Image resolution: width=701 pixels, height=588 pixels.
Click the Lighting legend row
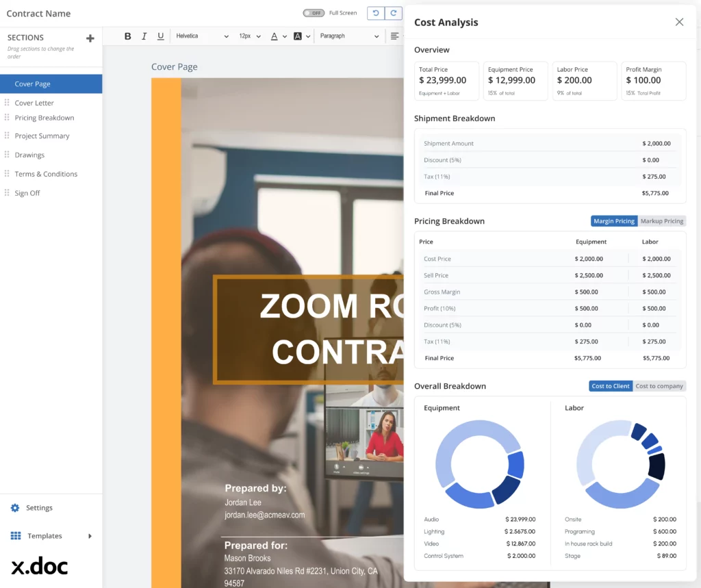480,532
